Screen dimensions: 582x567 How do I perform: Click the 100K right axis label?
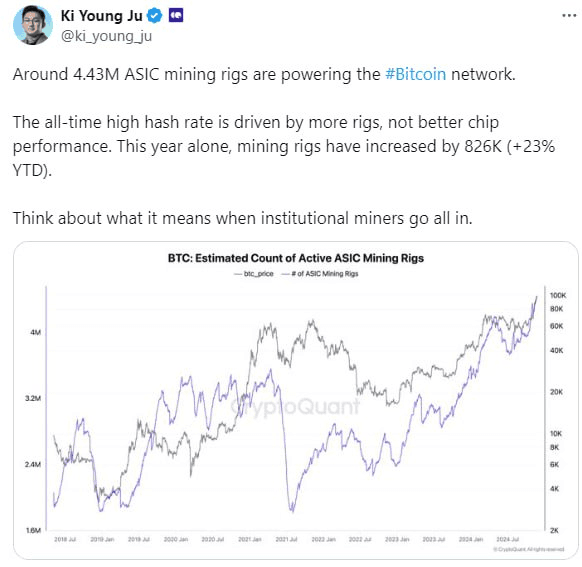pyautogui.click(x=558, y=295)
